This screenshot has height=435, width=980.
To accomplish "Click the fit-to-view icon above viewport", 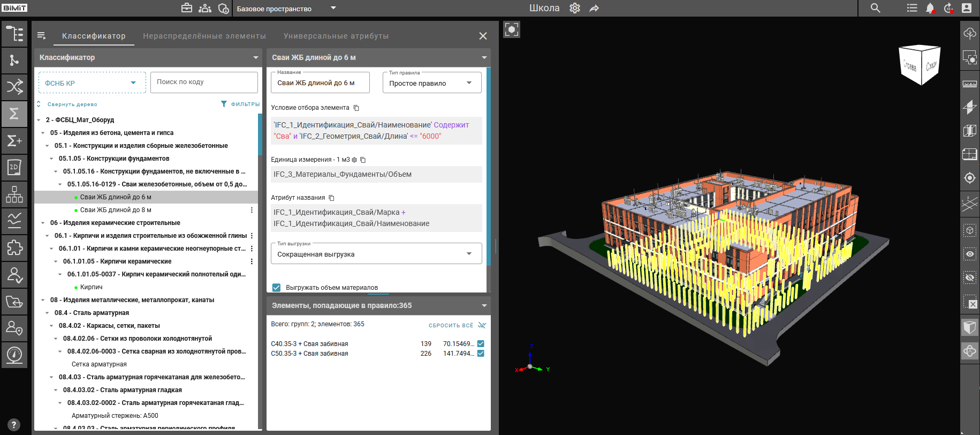I will [512, 29].
